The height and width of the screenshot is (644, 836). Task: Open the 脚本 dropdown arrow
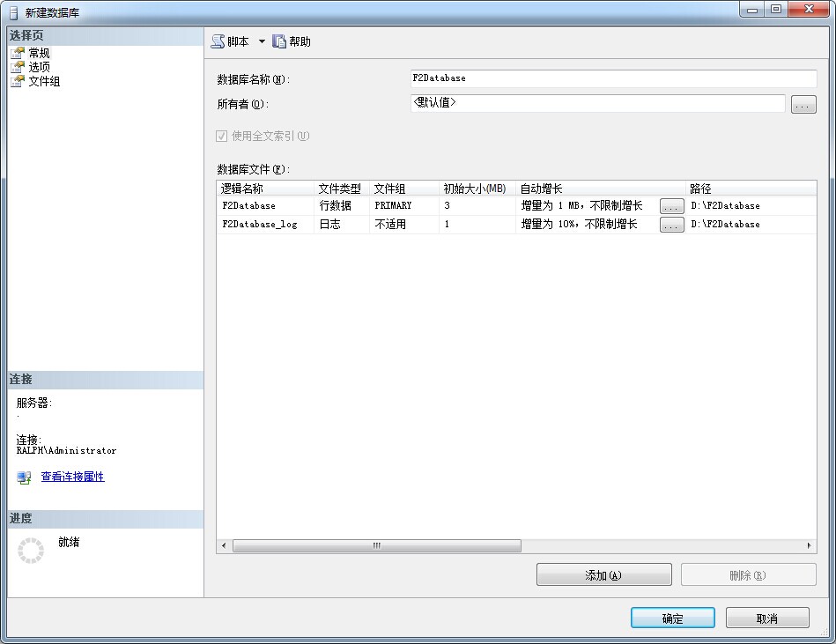click(262, 41)
